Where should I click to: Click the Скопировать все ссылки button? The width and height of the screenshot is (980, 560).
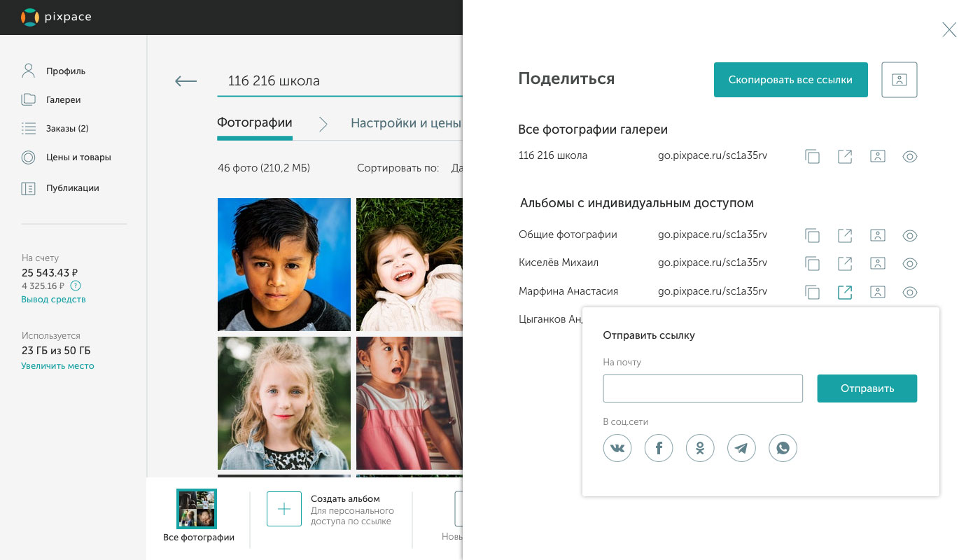click(x=790, y=80)
